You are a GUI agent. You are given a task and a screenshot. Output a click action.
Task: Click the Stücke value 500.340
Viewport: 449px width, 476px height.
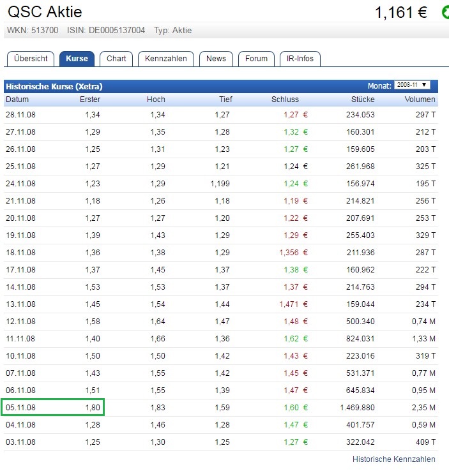pos(360,322)
